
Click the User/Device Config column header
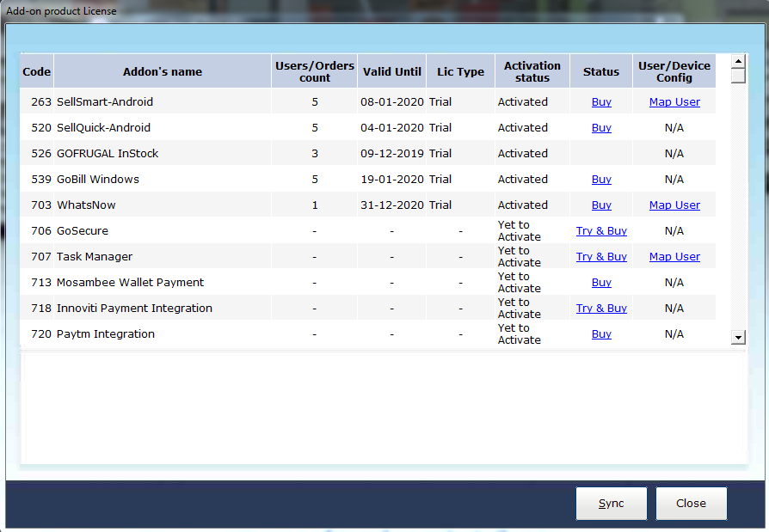(x=674, y=71)
